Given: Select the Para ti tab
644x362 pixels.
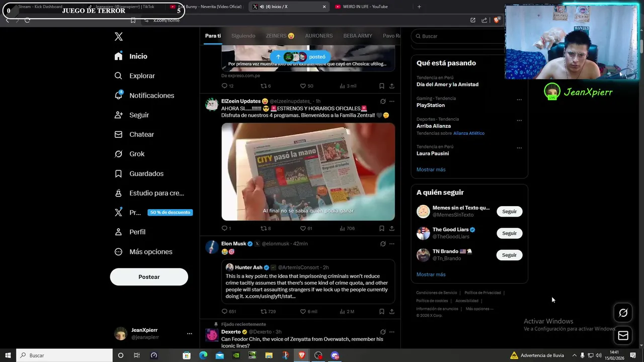Looking at the screenshot, I should 213,36.
